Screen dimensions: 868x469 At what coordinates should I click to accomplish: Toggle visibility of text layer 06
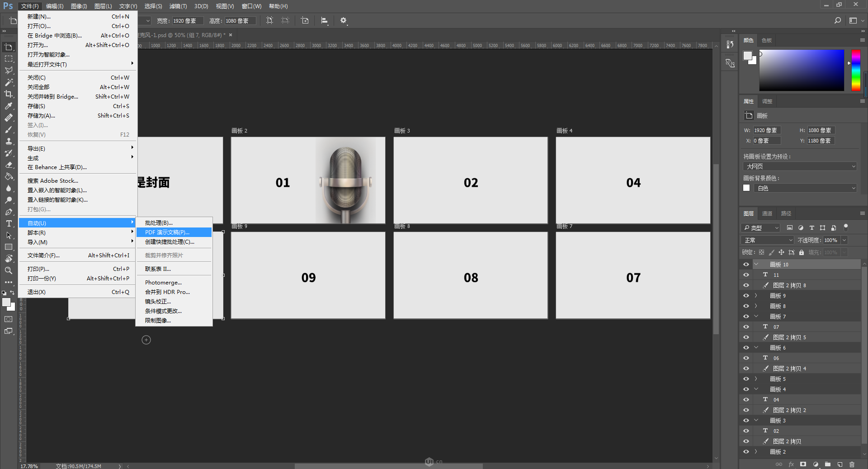click(746, 358)
